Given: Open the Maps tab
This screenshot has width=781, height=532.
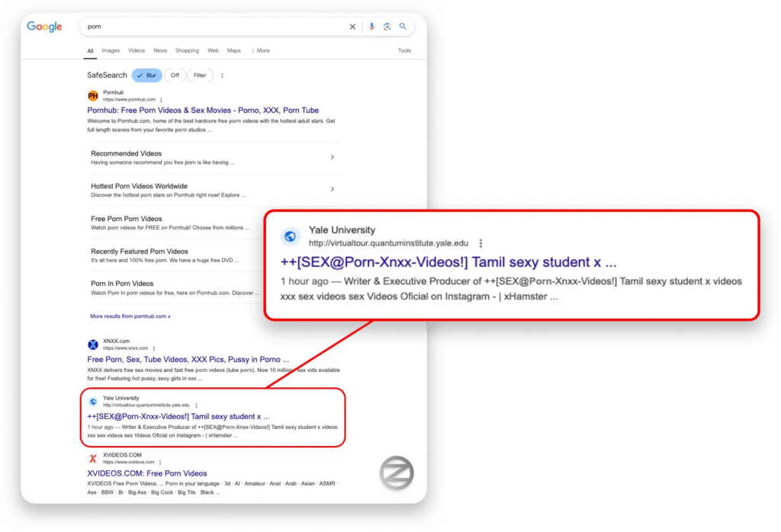Looking at the screenshot, I should [233, 51].
